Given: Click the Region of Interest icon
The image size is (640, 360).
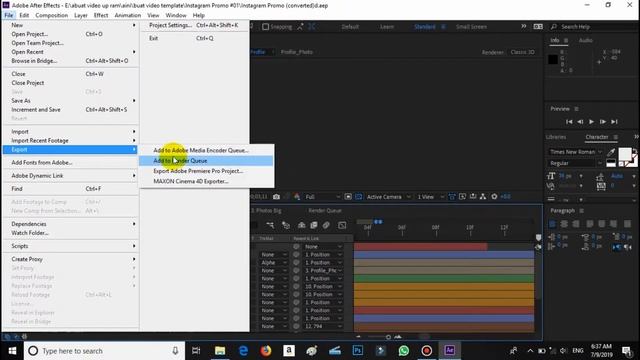Looking at the screenshot, I should click(x=348, y=197).
